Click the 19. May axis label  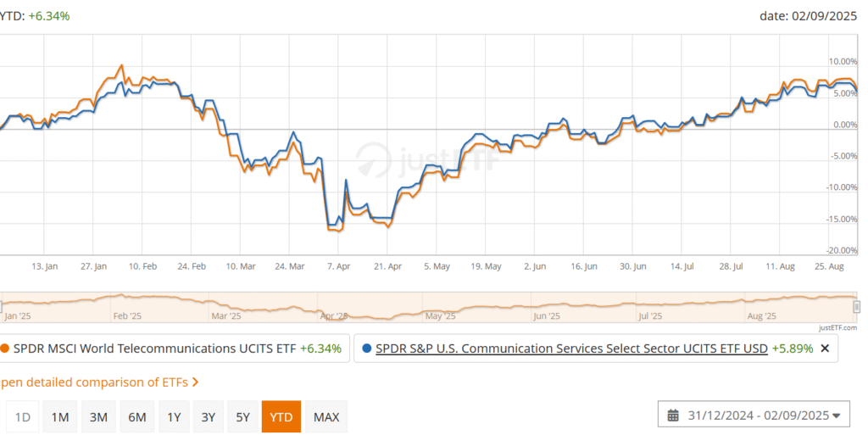pyautogui.click(x=486, y=266)
